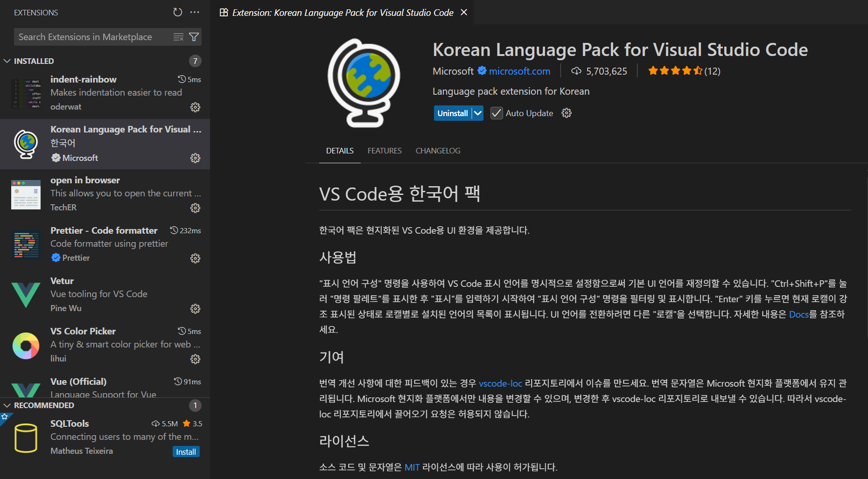Collapse the INSTALLED section
The height and width of the screenshot is (479, 868).
(x=7, y=61)
